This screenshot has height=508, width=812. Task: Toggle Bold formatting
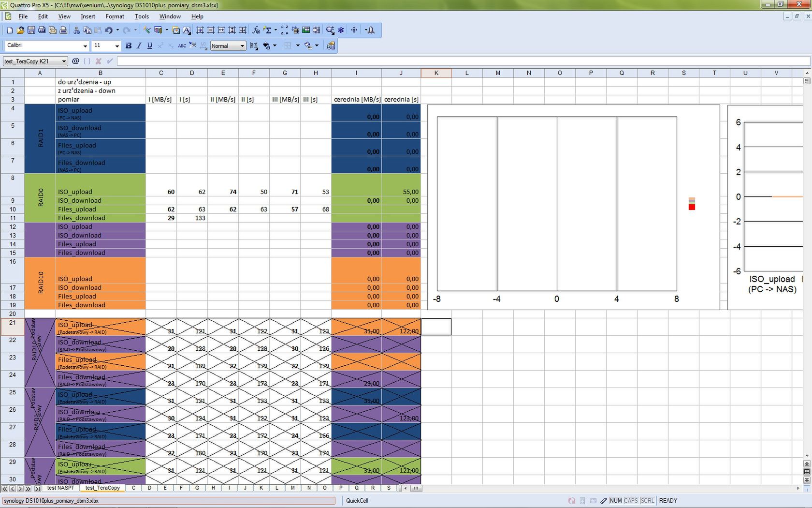click(x=128, y=45)
